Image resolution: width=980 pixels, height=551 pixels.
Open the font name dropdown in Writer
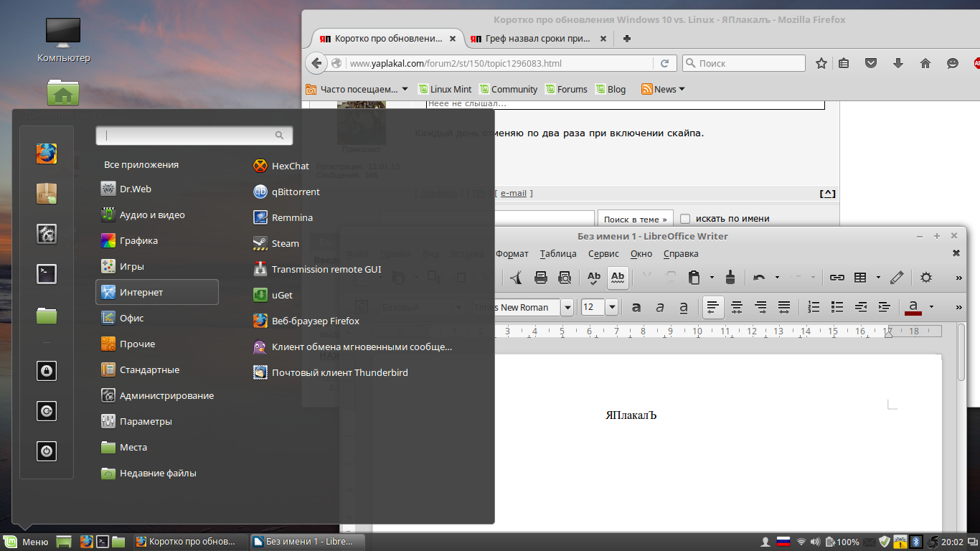click(567, 308)
